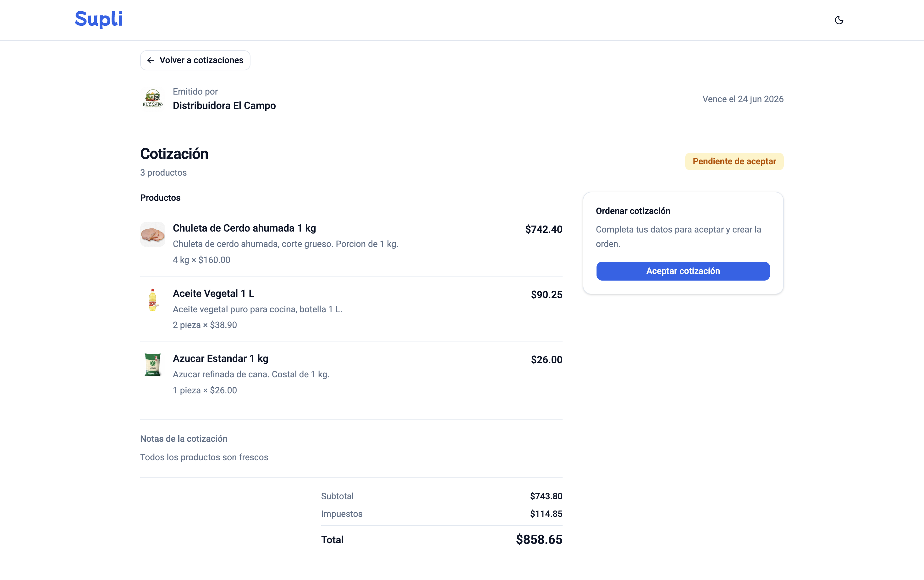This screenshot has height=580, width=924.
Task: Go back via Volver a cotizaciones
Action: pyautogui.click(x=195, y=60)
